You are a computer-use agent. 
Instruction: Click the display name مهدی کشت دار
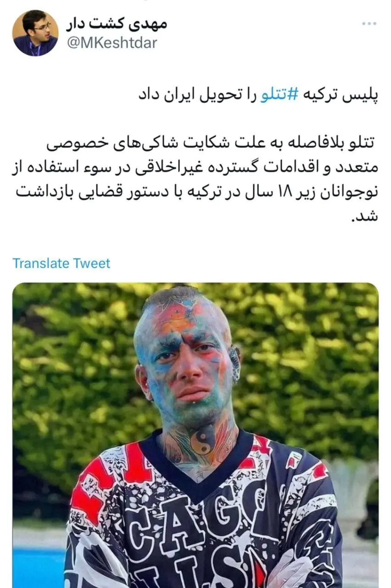(x=118, y=23)
